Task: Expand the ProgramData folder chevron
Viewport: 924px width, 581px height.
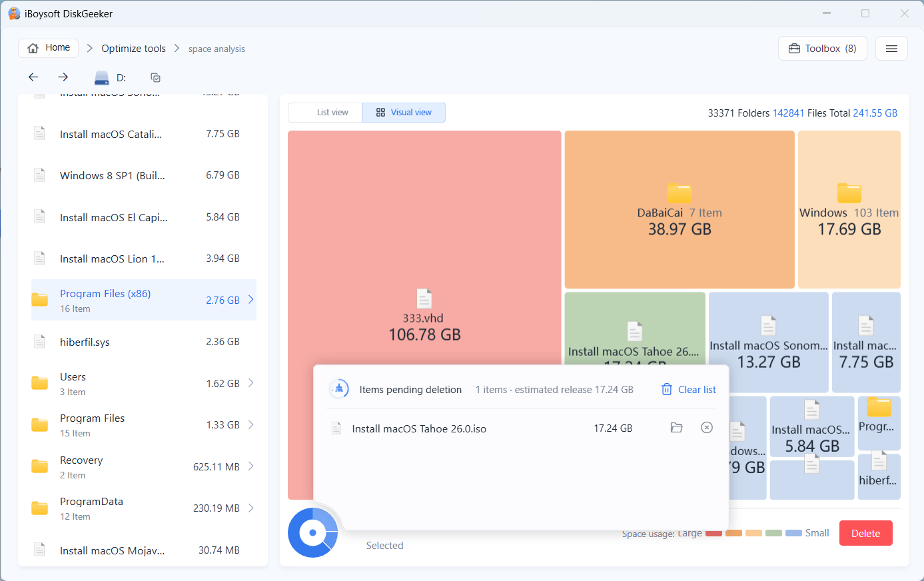Action: tap(251, 508)
